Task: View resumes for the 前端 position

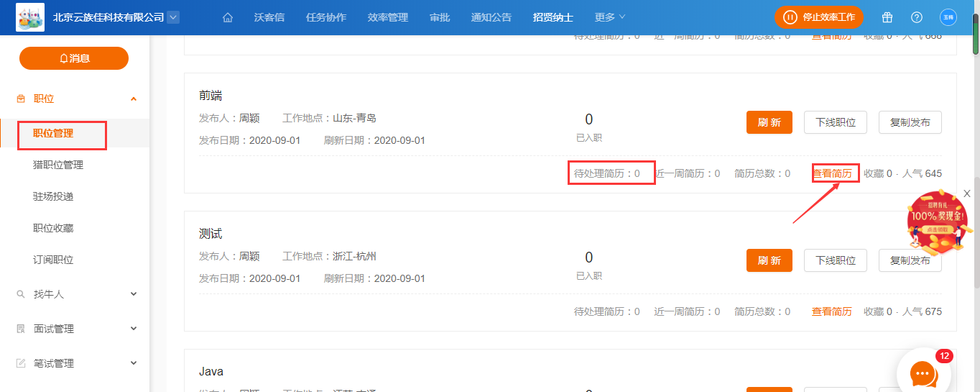Action: click(832, 173)
